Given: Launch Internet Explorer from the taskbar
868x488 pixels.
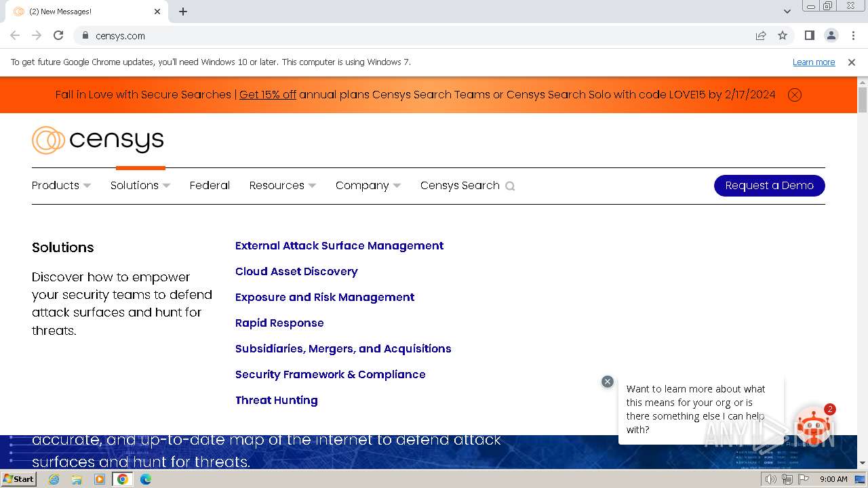Looking at the screenshot, I should (54, 479).
